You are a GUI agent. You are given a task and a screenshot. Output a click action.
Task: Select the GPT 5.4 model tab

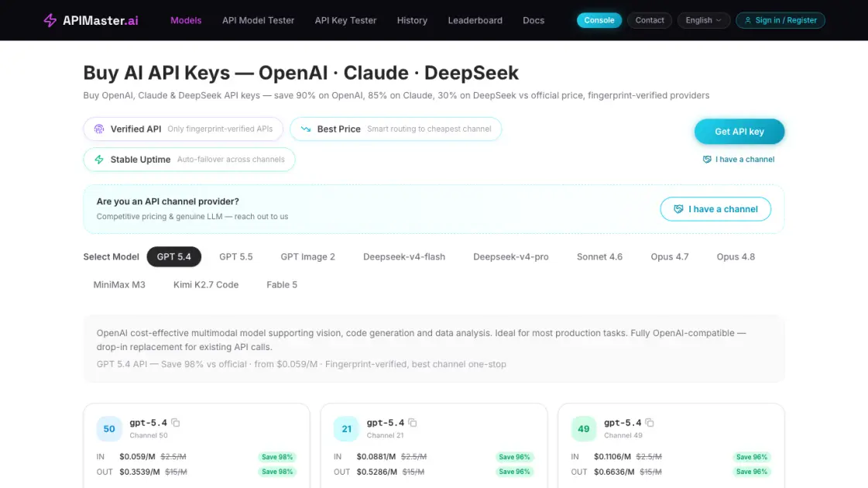point(173,257)
